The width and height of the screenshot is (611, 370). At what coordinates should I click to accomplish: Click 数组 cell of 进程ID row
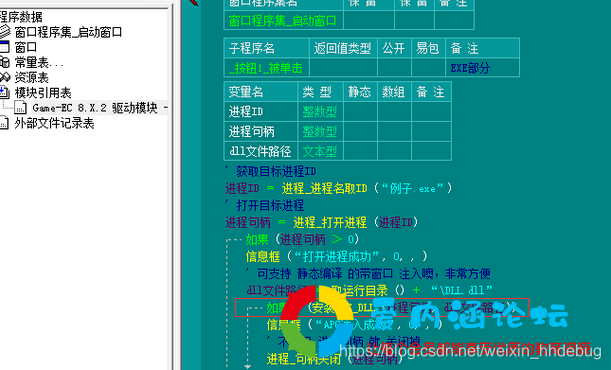[x=394, y=111]
